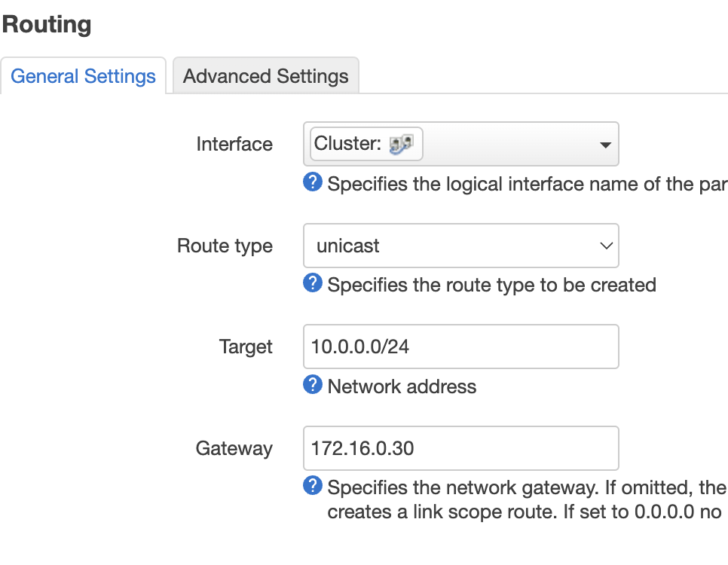Click the Routing page heading
The image size is (728, 565).
[x=47, y=25]
